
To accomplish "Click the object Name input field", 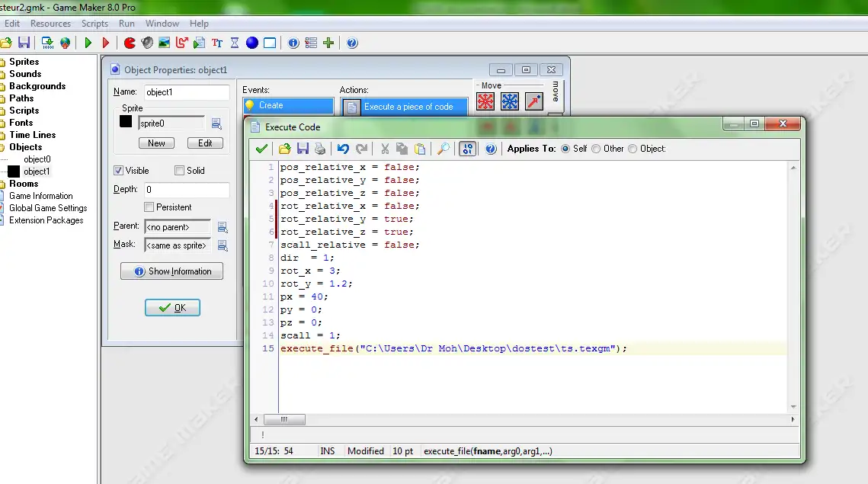I will 187,92.
